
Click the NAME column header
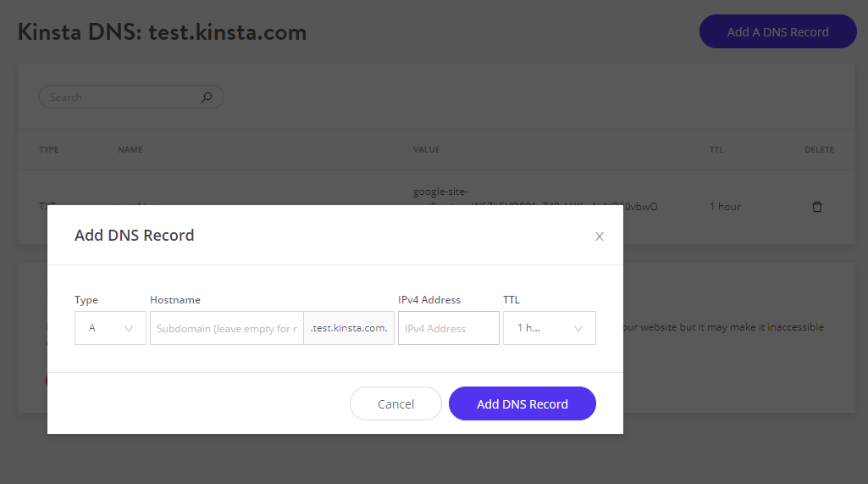(x=130, y=150)
